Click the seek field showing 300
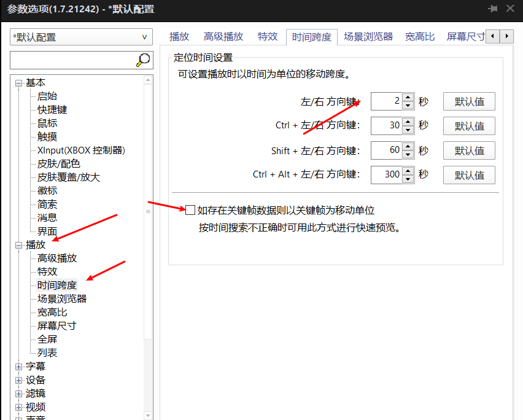Viewport: 523px width, 420px height. (387, 175)
